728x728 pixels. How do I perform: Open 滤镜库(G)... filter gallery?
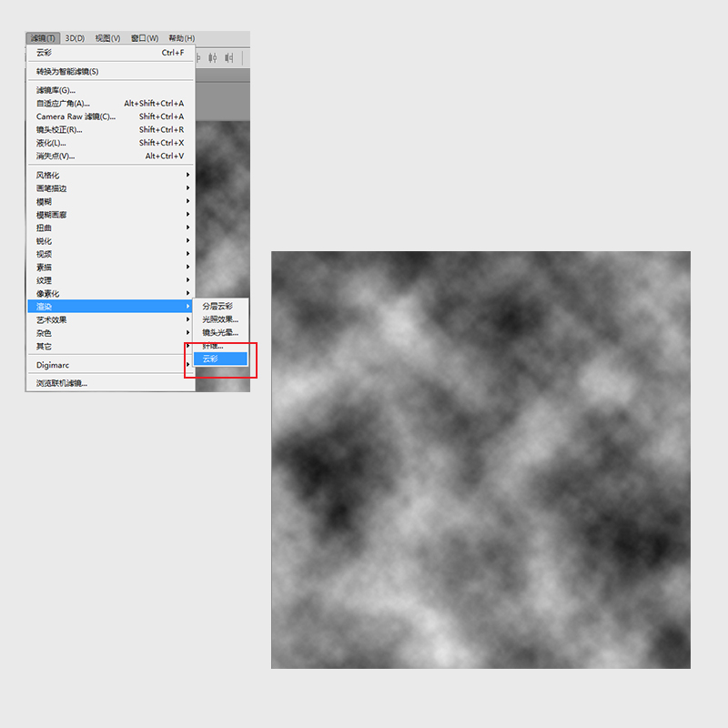tap(110, 90)
